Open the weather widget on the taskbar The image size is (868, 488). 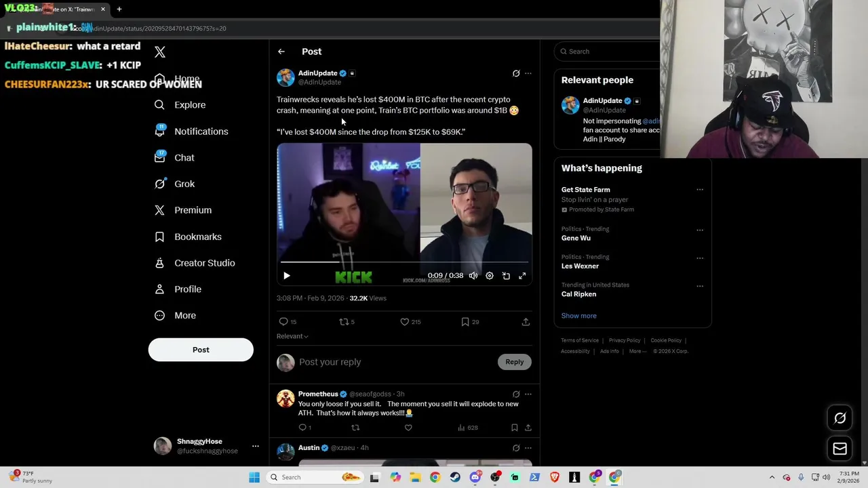pyautogui.click(x=30, y=477)
